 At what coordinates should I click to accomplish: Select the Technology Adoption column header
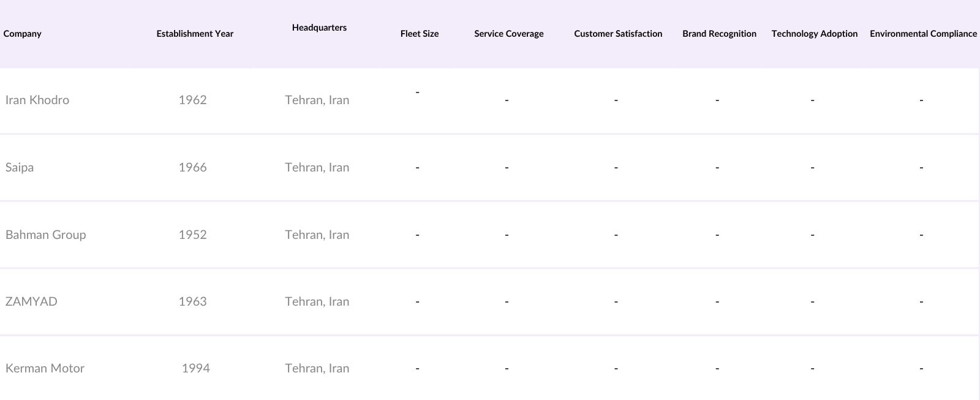[814, 34]
